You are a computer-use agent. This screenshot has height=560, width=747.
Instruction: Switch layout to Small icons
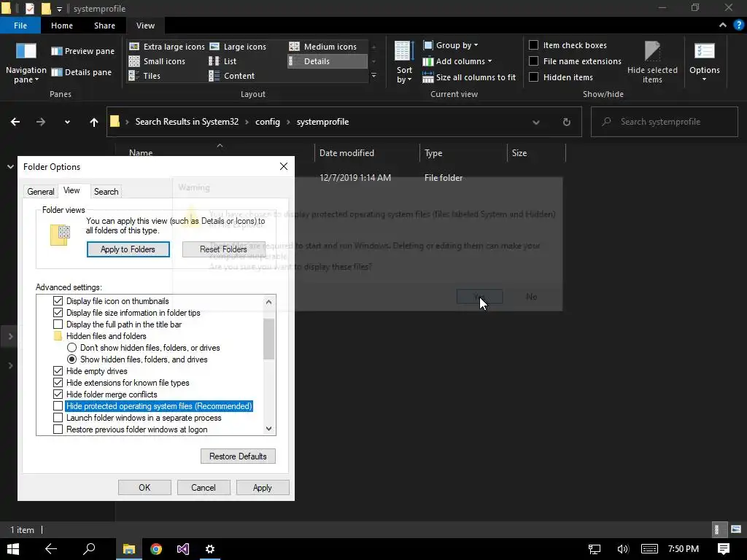(x=158, y=61)
